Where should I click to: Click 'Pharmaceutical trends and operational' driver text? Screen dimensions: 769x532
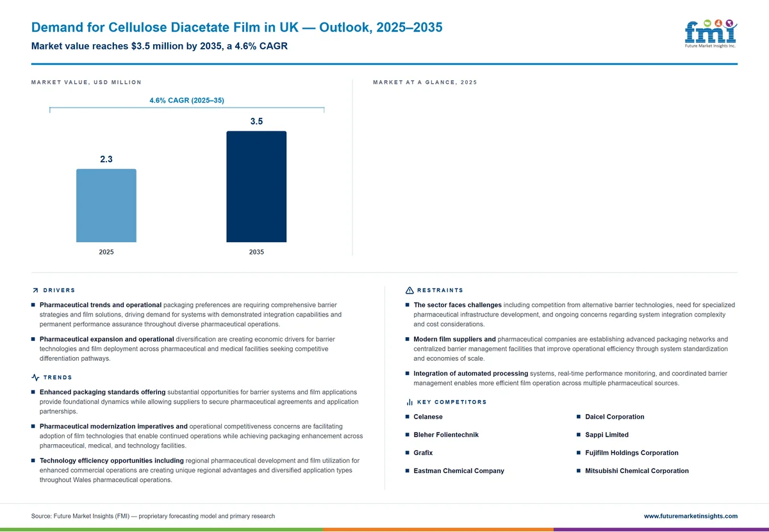(101, 304)
